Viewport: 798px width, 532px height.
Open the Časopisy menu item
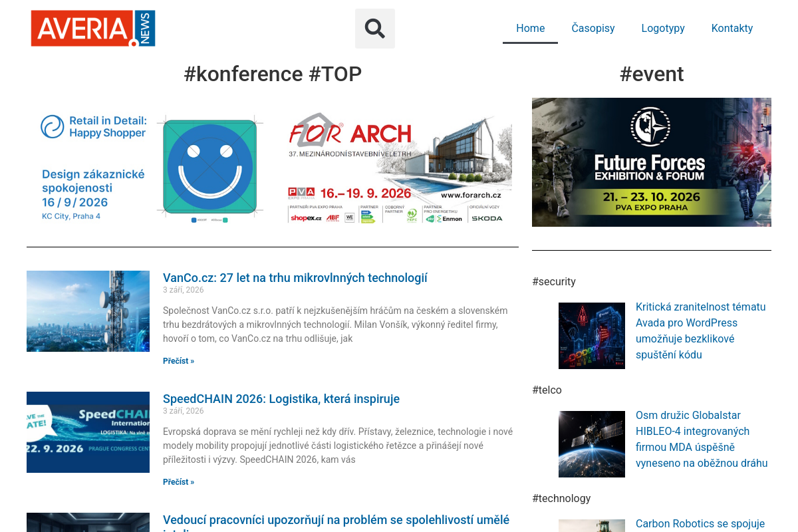pyautogui.click(x=593, y=28)
